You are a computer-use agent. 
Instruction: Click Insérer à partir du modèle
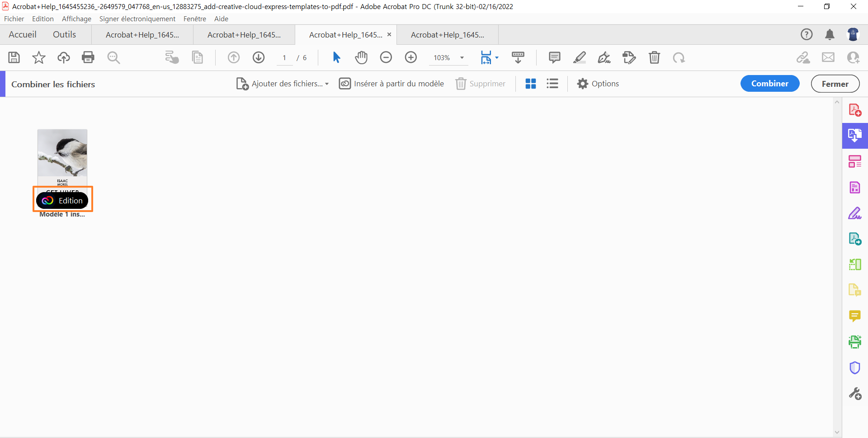[x=392, y=84]
